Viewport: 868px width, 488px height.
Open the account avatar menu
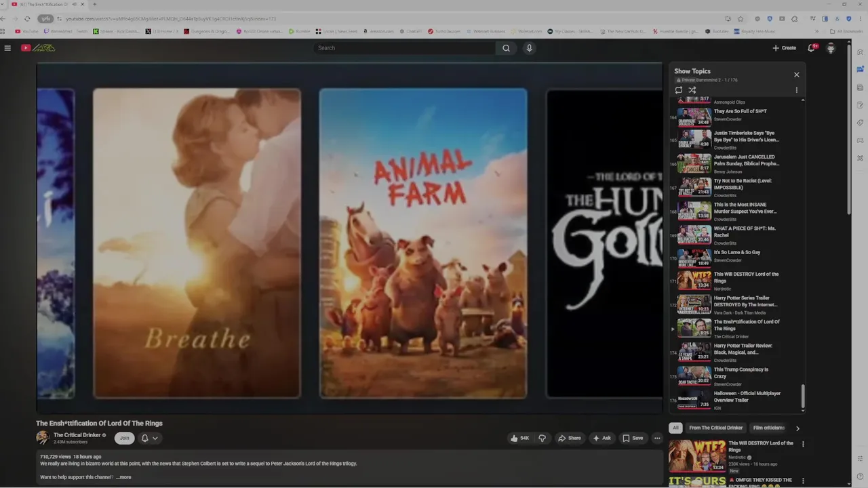[831, 48]
